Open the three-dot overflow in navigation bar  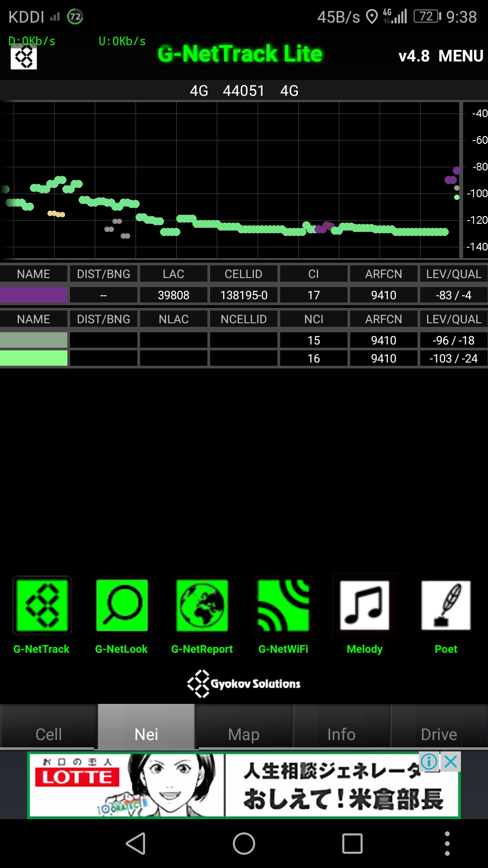[x=447, y=844]
